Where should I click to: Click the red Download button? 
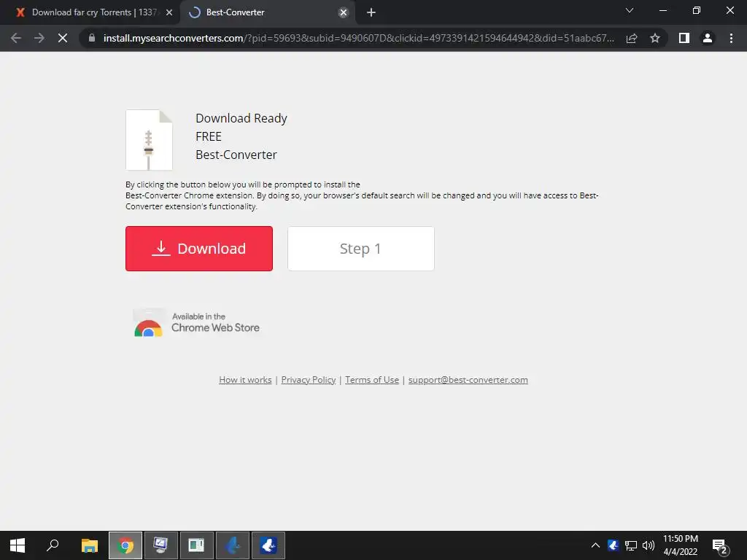pos(199,249)
